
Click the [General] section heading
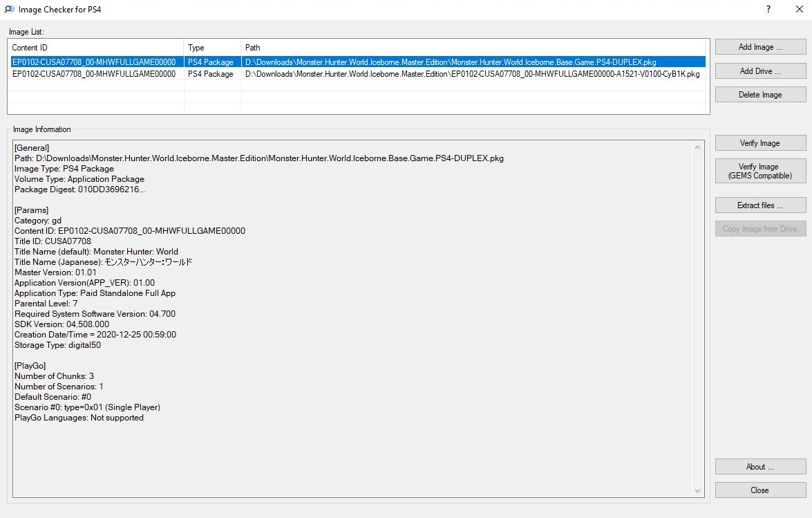(32, 148)
